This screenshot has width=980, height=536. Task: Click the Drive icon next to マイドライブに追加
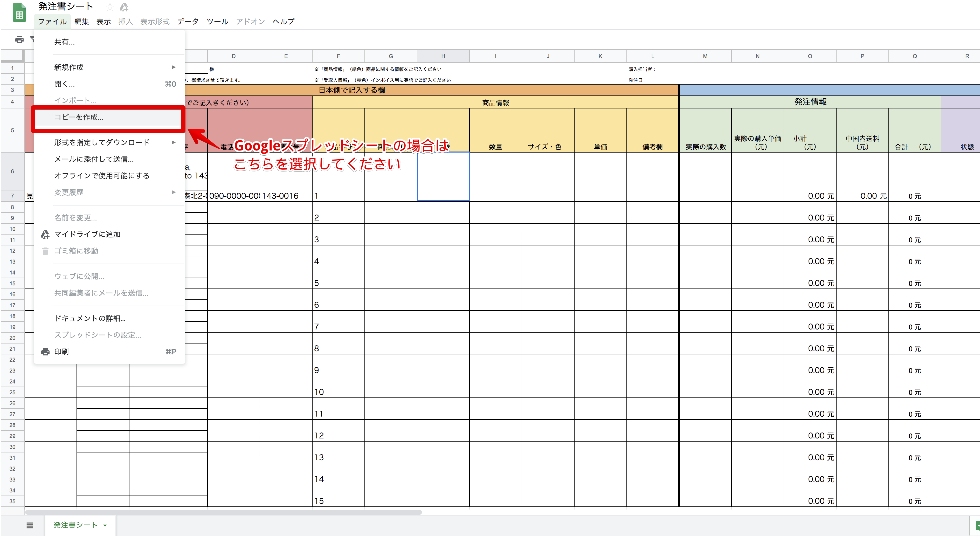(45, 234)
